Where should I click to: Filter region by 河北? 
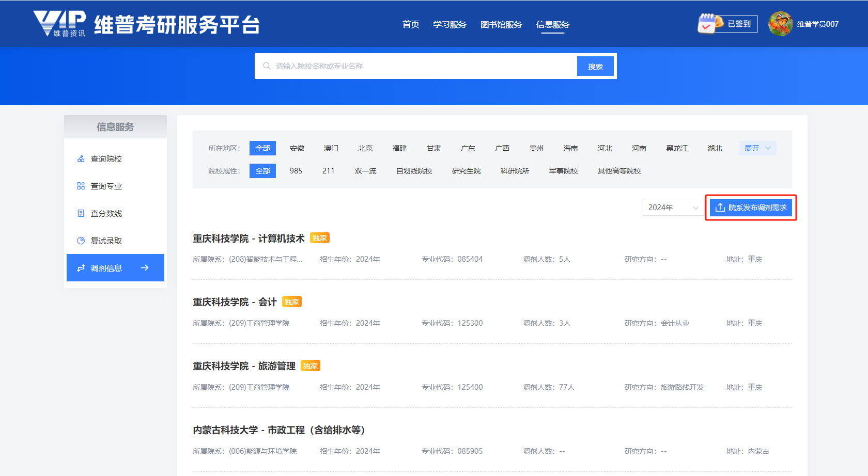605,148
